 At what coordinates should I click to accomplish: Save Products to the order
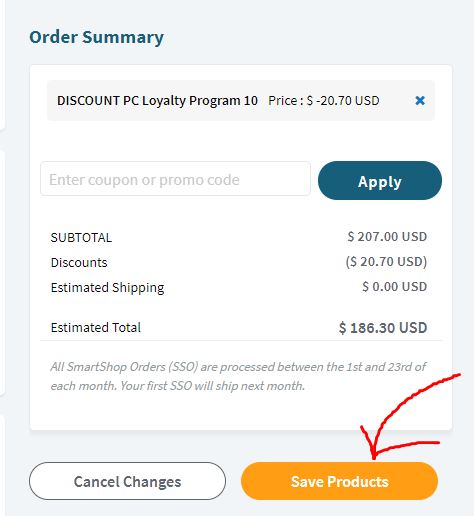click(x=339, y=481)
